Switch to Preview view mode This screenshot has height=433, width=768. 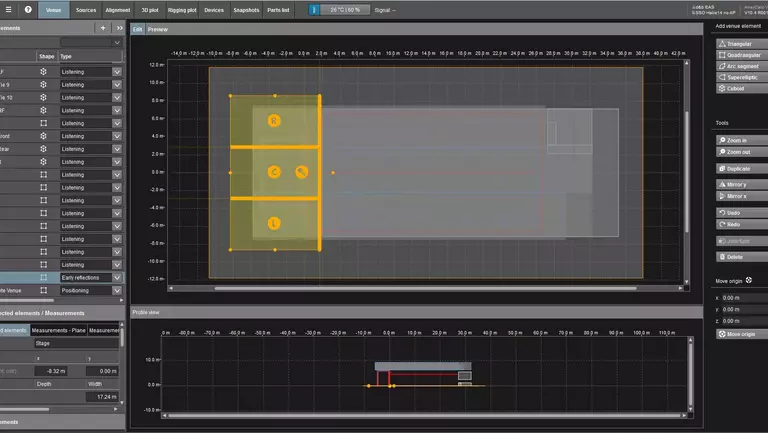click(x=158, y=30)
